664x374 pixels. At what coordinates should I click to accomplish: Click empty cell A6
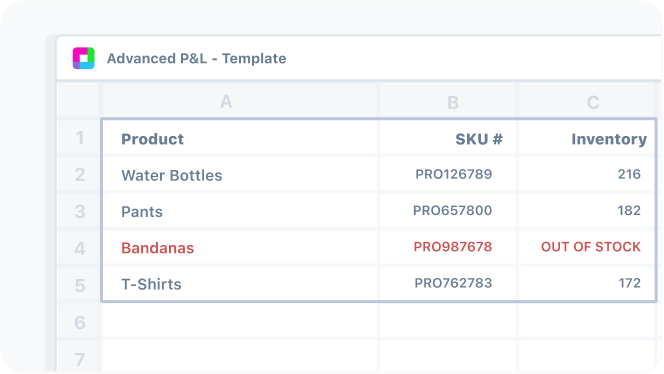[x=240, y=321]
